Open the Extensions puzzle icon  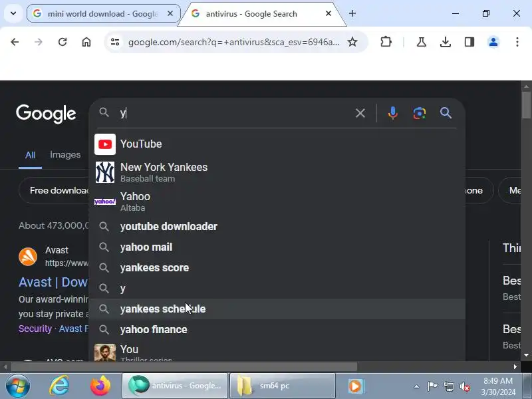click(386, 42)
